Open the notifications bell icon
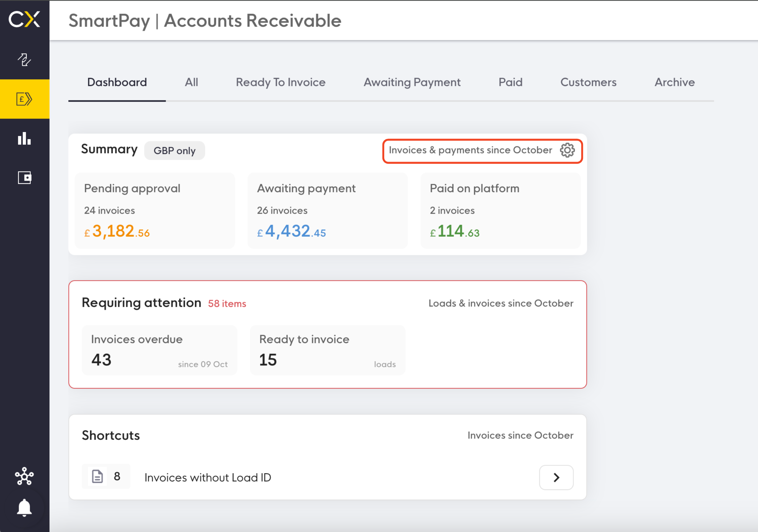This screenshot has width=758, height=532. 24,508
